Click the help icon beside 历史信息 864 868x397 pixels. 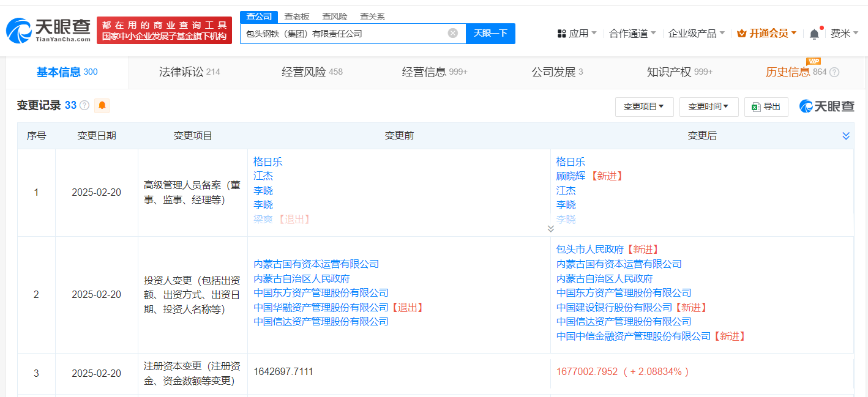(834, 72)
